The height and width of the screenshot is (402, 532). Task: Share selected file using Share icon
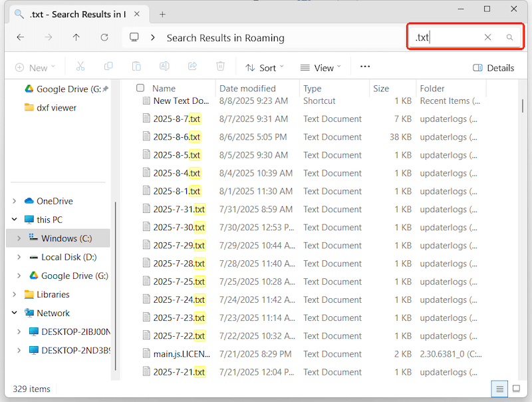pyautogui.click(x=192, y=66)
